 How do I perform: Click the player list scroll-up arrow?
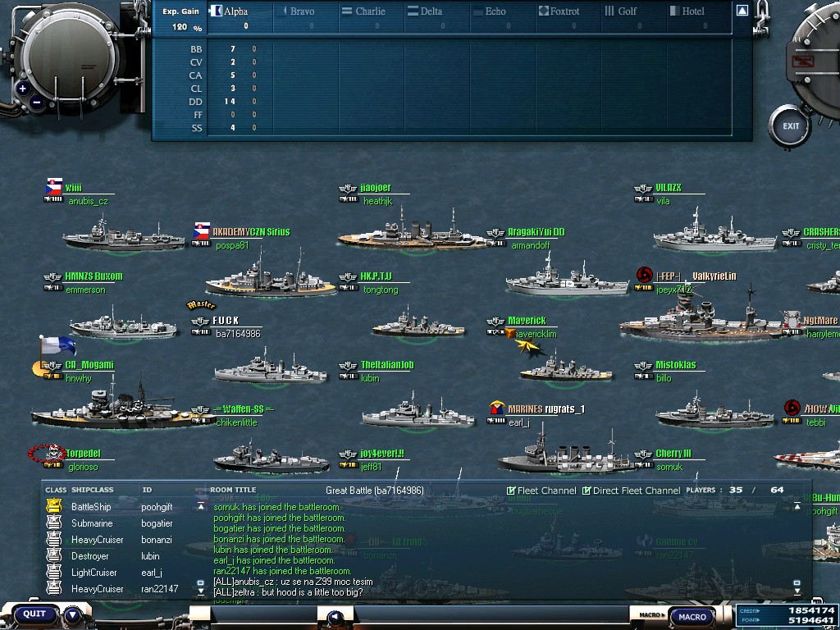tap(201, 505)
